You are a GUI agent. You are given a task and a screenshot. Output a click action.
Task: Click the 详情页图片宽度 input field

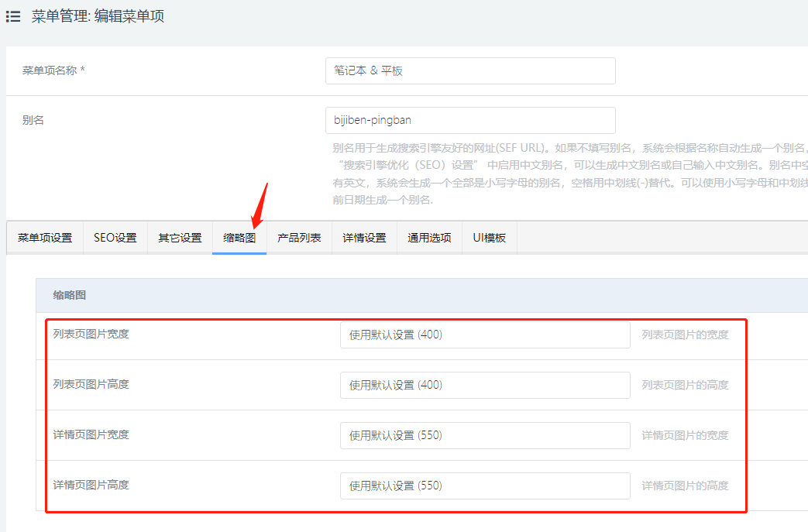click(x=485, y=435)
